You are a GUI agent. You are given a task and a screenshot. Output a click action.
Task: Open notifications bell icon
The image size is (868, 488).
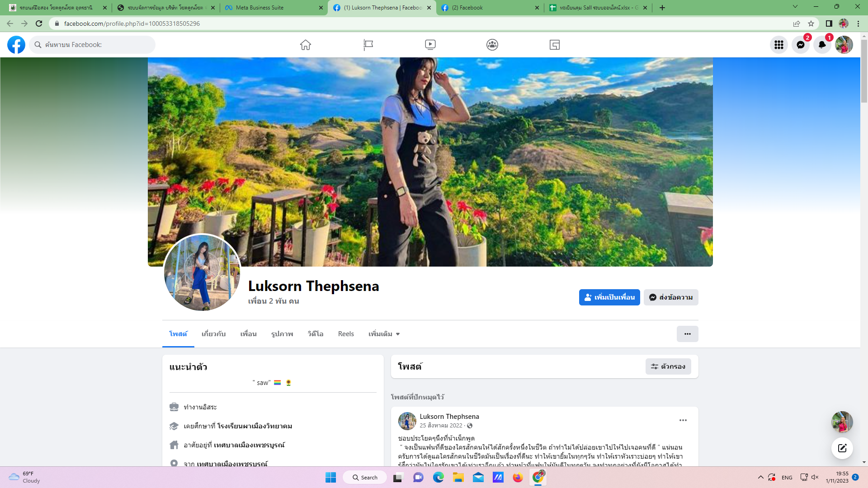[x=822, y=45]
